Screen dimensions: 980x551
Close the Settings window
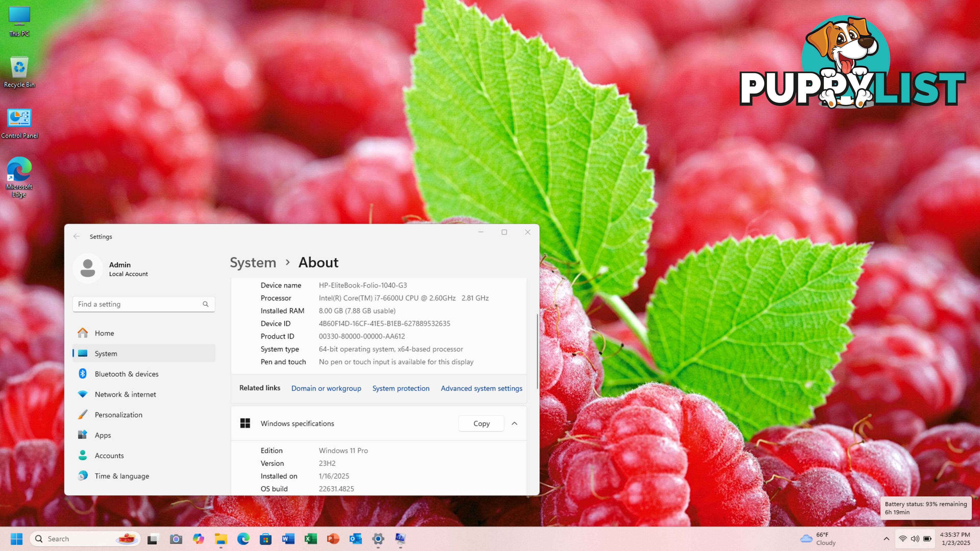click(x=528, y=232)
